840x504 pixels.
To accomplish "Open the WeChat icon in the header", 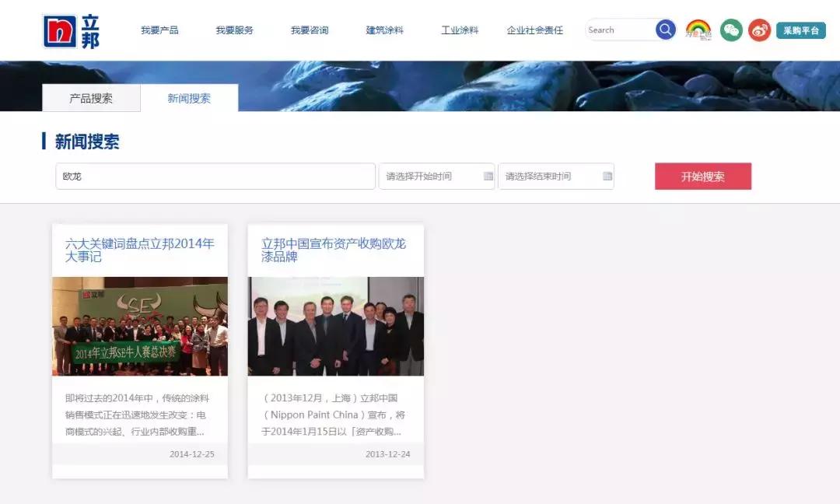I will [730, 30].
